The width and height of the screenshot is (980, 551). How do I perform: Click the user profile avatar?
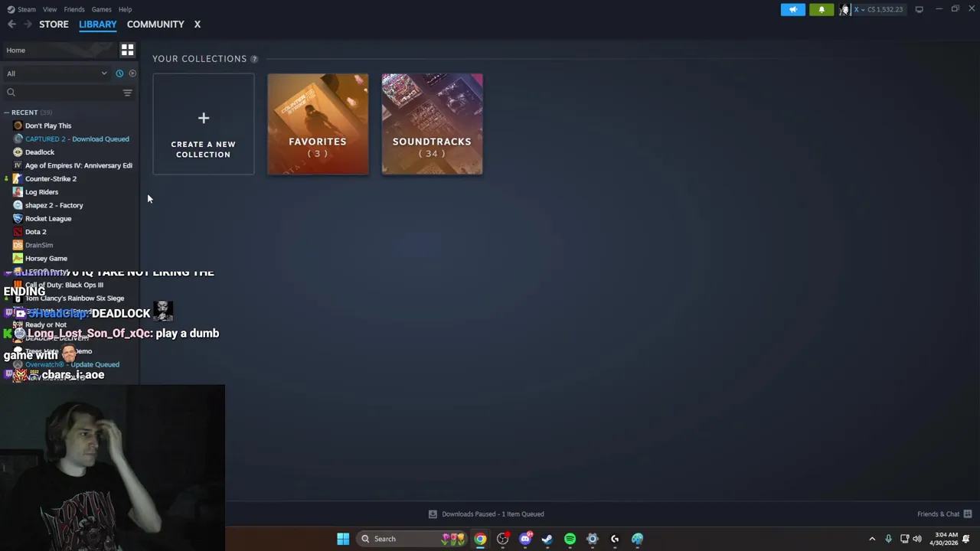click(x=844, y=9)
